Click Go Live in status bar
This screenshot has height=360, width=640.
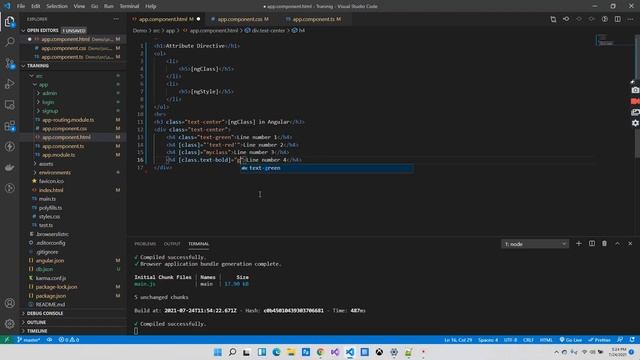pyautogui.click(x=571, y=340)
